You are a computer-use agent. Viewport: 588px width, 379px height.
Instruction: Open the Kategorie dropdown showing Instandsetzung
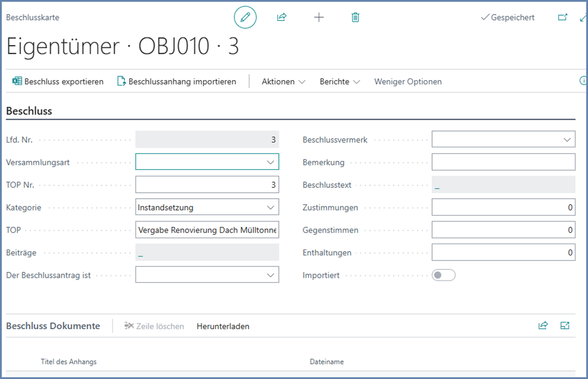270,207
